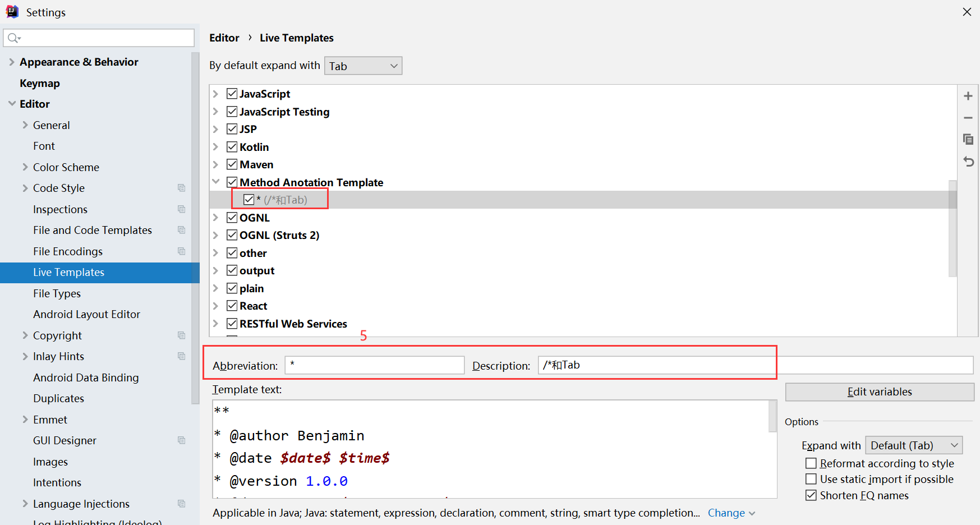Viewport: 980px width, 525px height.
Task: Open the Intentions settings page
Action: tap(57, 482)
